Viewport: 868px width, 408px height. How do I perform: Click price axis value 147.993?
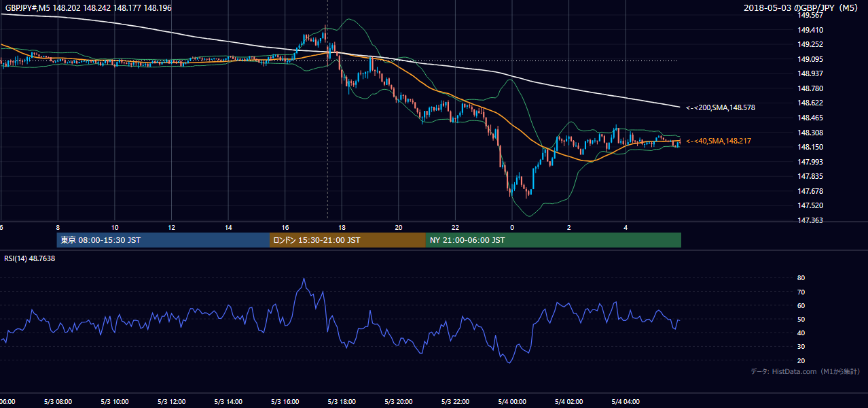click(810, 162)
